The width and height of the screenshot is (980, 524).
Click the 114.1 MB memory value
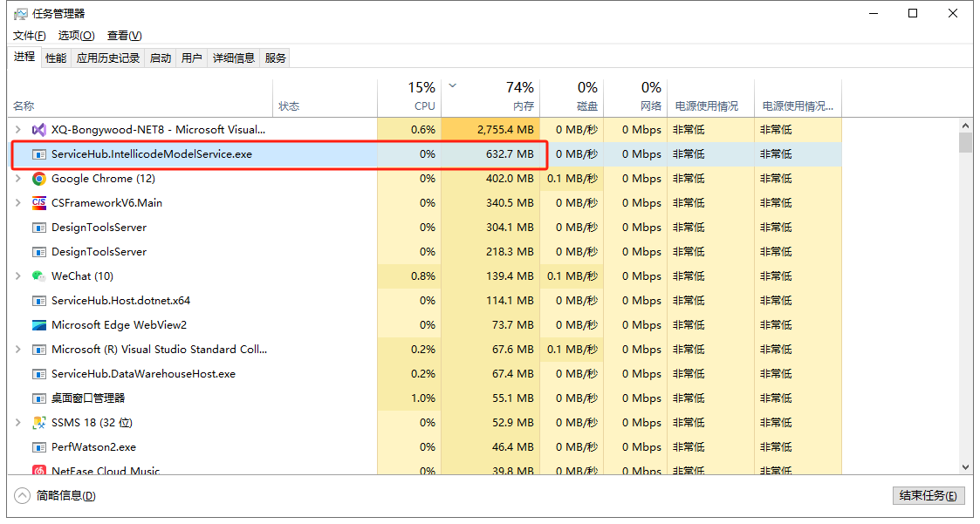tap(510, 301)
